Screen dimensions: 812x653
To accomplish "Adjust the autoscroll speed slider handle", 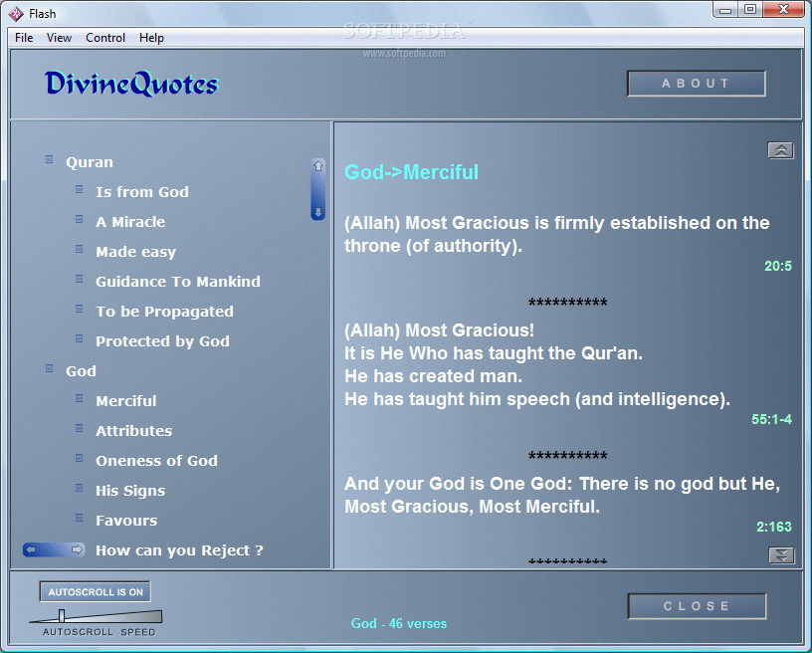I will click(62, 615).
